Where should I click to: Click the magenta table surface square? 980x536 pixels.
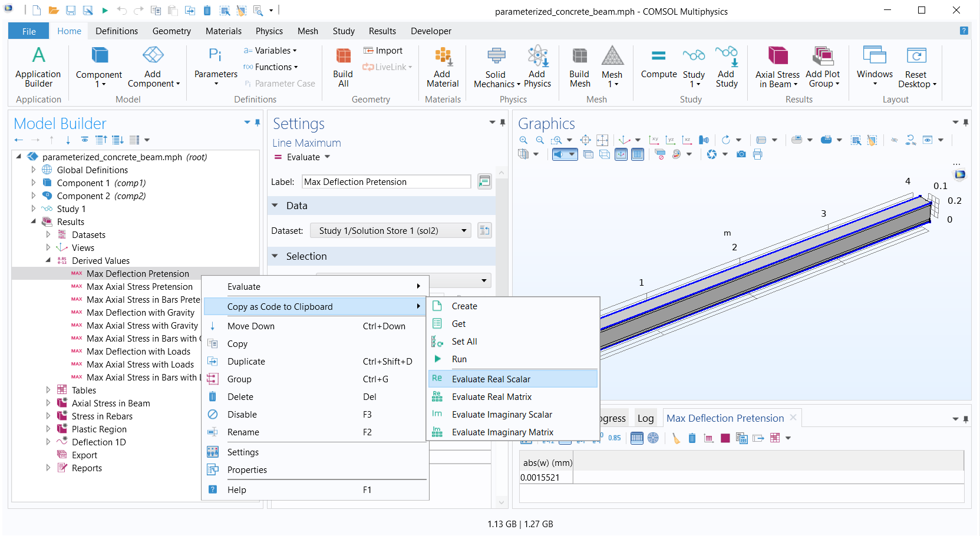(x=725, y=438)
